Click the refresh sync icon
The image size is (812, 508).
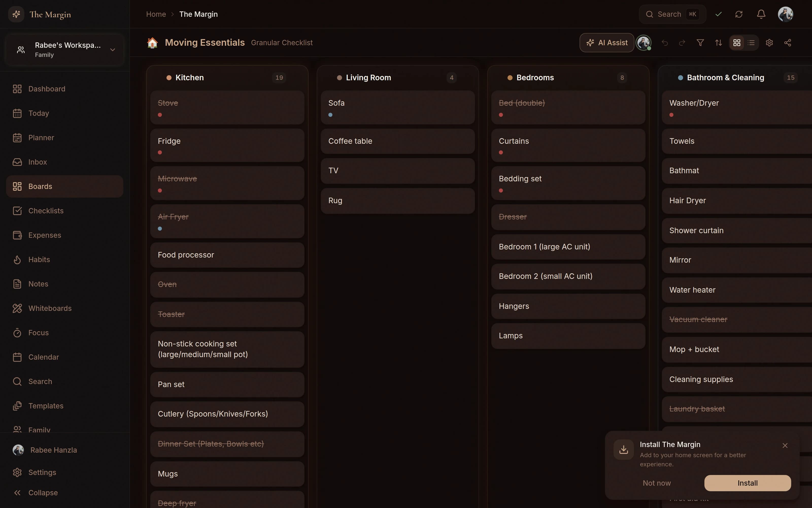[739, 14]
